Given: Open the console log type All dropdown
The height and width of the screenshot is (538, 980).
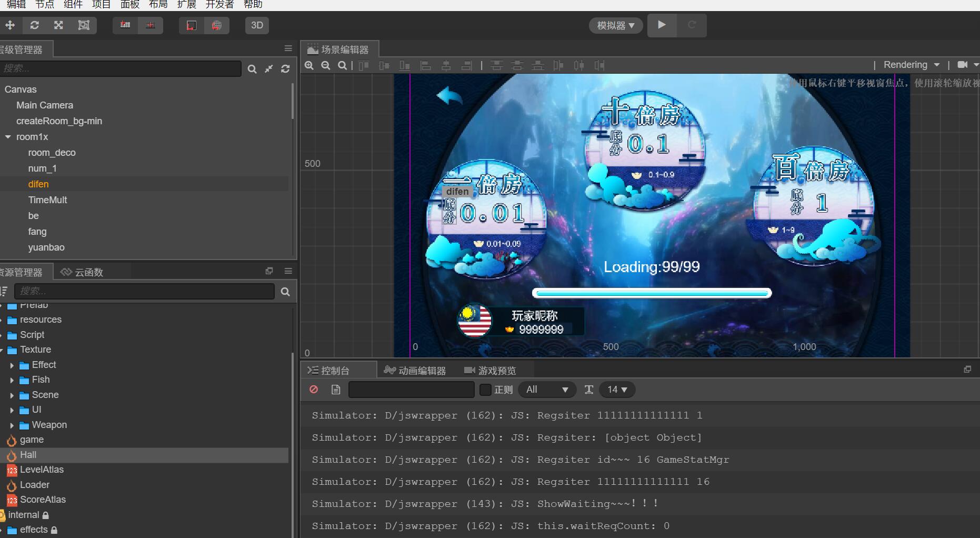Looking at the screenshot, I should coord(547,390).
